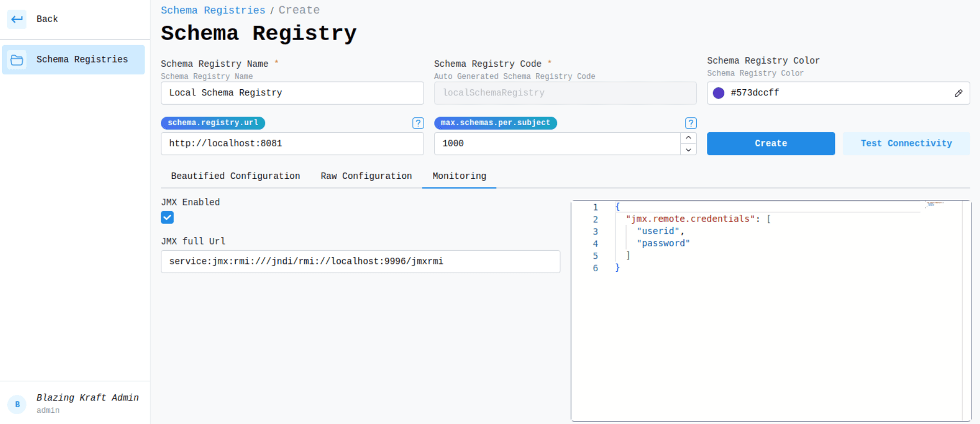The height and width of the screenshot is (424, 980).
Task: Focus the Schema Registry Name field
Action: [x=292, y=93]
